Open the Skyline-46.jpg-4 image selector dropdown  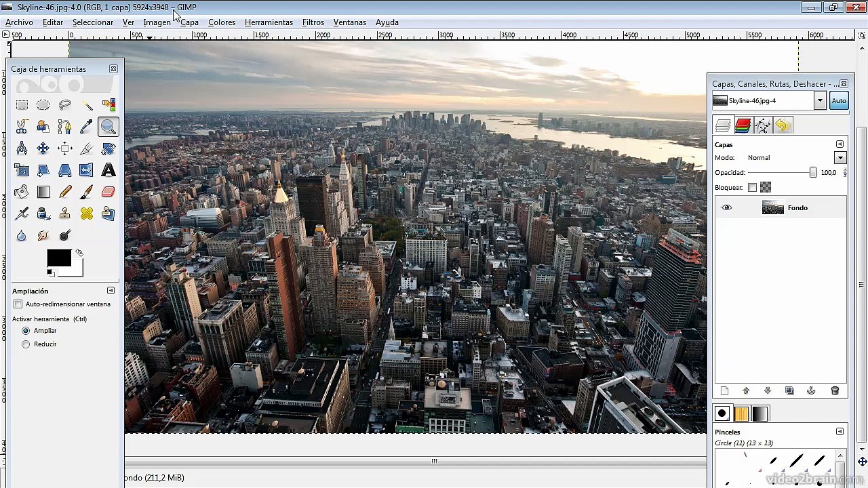(x=820, y=101)
